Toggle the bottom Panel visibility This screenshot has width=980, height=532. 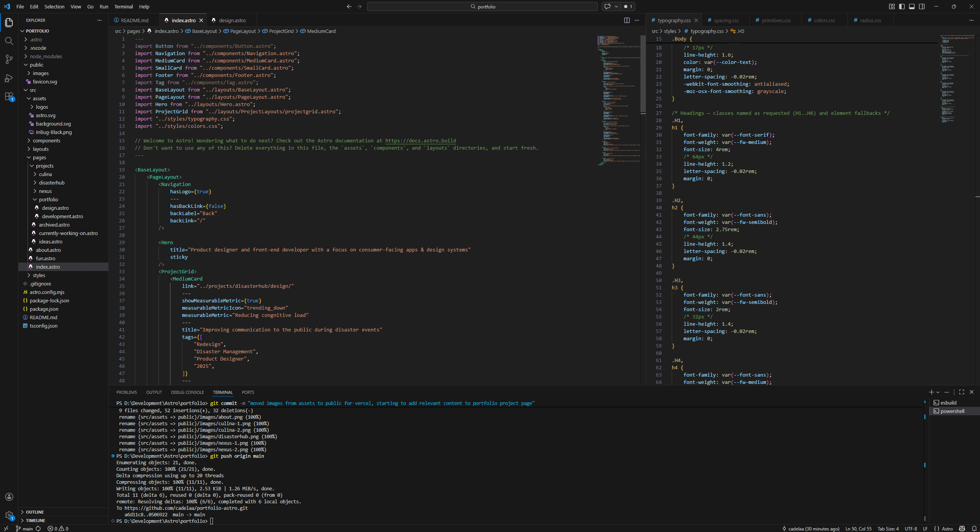[911, 7]
